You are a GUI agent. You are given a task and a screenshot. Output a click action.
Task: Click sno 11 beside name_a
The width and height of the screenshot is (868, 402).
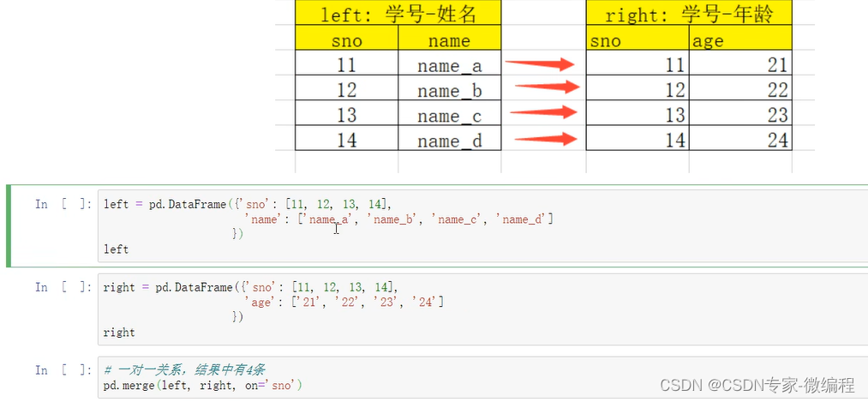[x=347, y=63]
